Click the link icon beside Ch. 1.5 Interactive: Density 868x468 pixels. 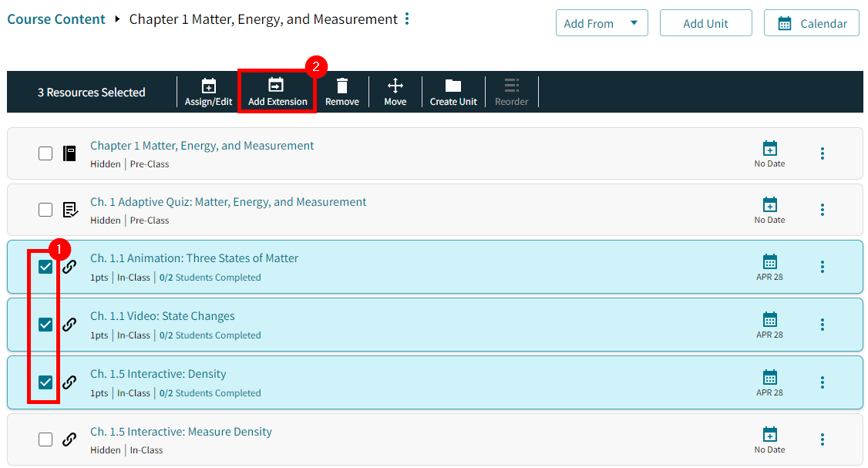point(69,382)
